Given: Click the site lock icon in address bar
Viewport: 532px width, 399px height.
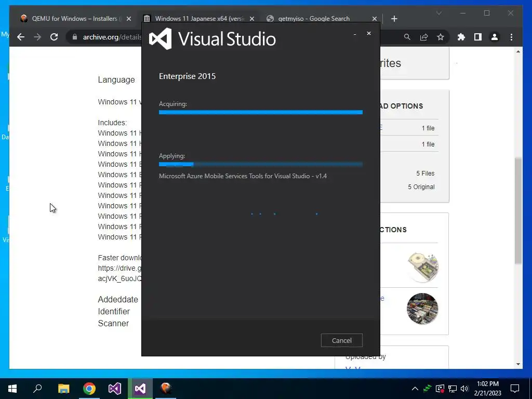Looking at the screenshot, I should pos(75,37).
